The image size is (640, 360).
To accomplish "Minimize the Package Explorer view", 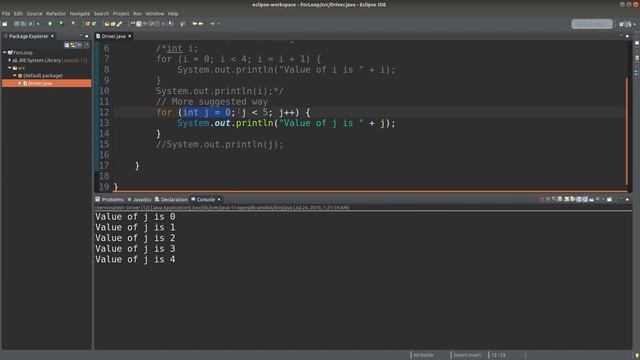I will (80, 36).
